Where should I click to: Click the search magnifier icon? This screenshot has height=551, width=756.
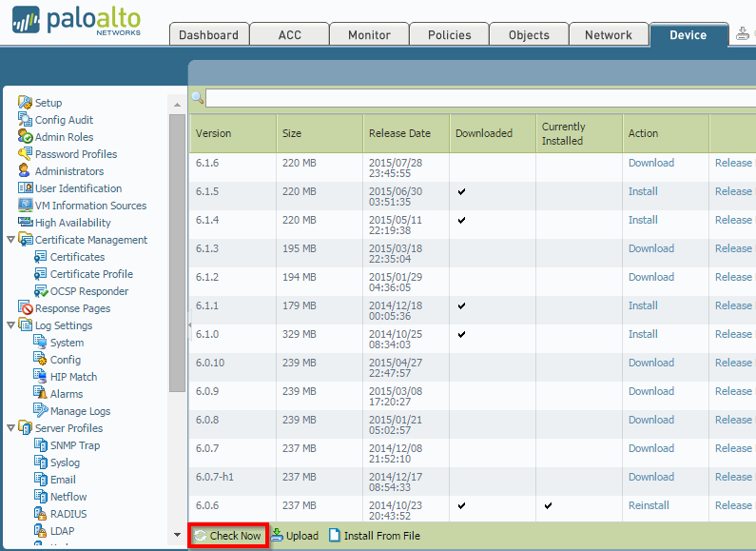pyautogui.click(x=198, y=98)
